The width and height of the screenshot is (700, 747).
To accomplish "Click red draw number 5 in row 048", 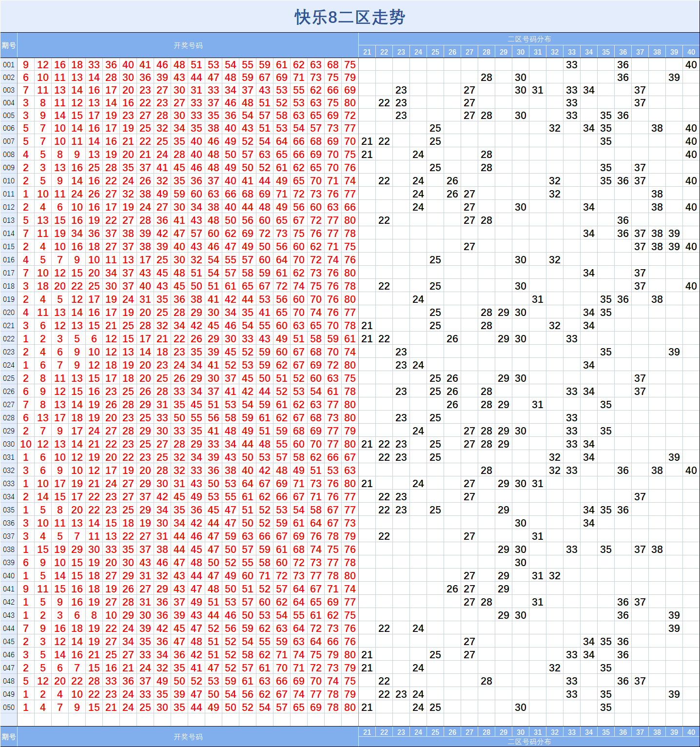I will tap(26, 681).
